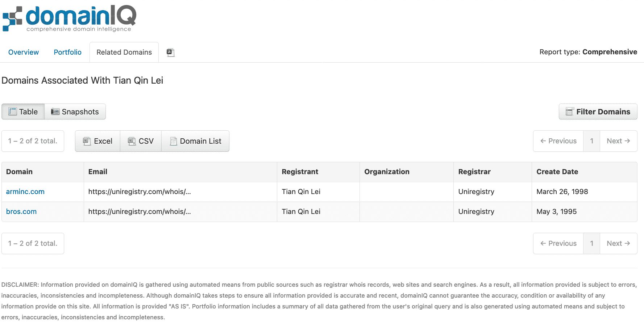Open the Overview tab

(24, 52)
